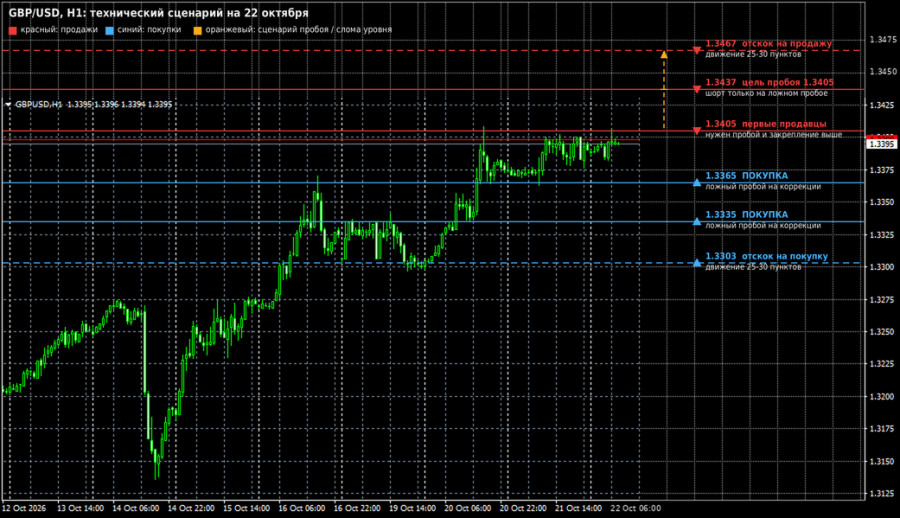Click price axis value 1.3350
The image size is (900, 518).
tap(882, 202)
